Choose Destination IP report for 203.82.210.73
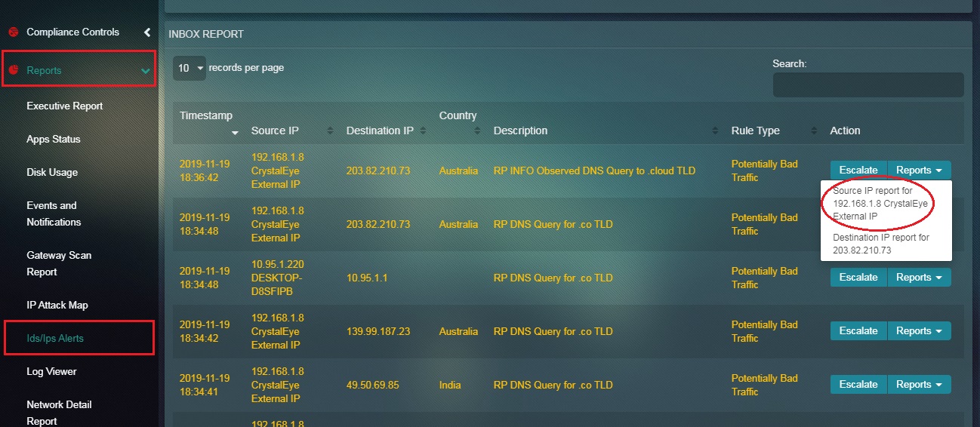This screenshot has height=427, width=980. pos(881,244)
